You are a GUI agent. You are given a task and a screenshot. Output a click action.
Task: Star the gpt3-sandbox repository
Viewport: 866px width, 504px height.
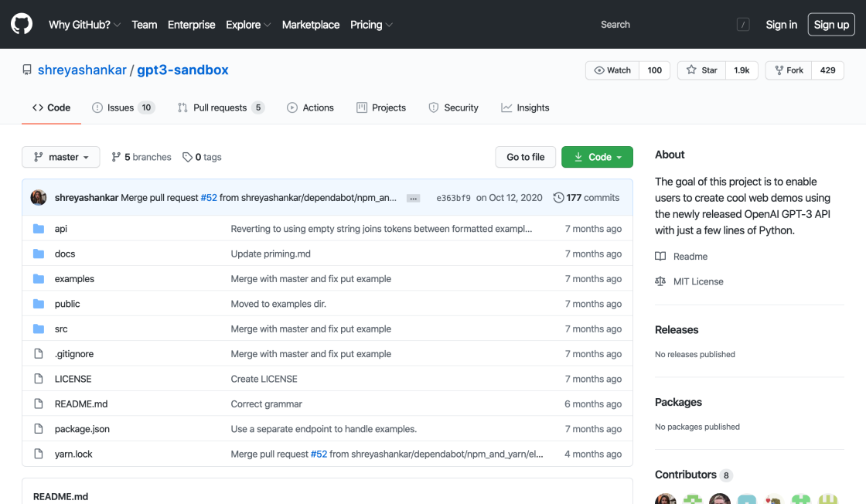(x=702, y=70)
